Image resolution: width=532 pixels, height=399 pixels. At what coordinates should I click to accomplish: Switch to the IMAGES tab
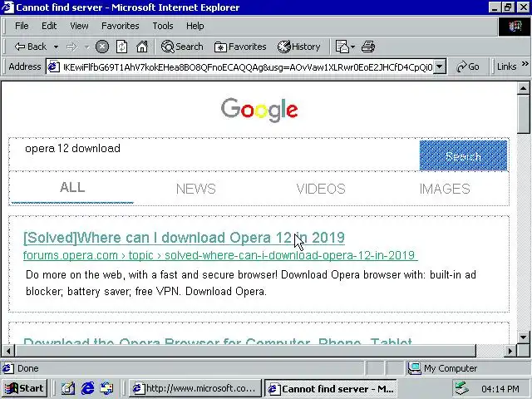[x=445, y=189]
